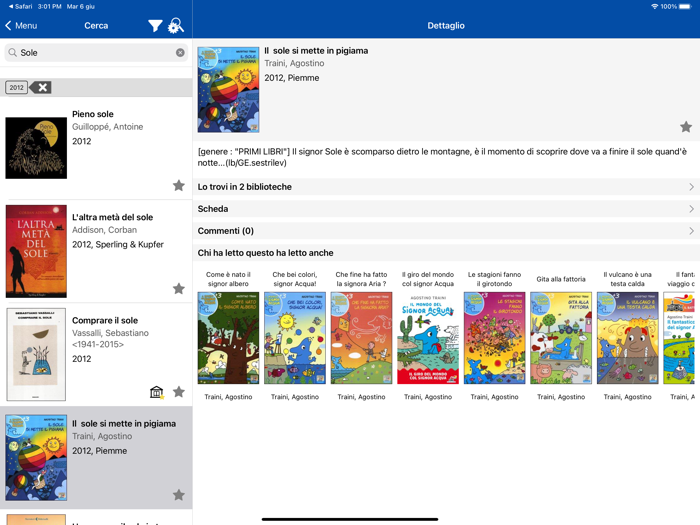Click title Comprare il sole
Viewport: 700px width, 525px height.
point(105,321)
